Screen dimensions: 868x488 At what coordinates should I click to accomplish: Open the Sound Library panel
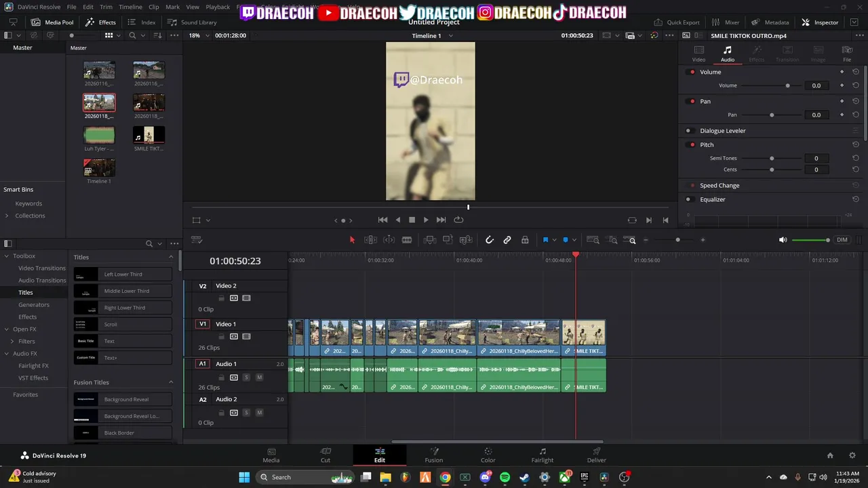tap(192, 22)
